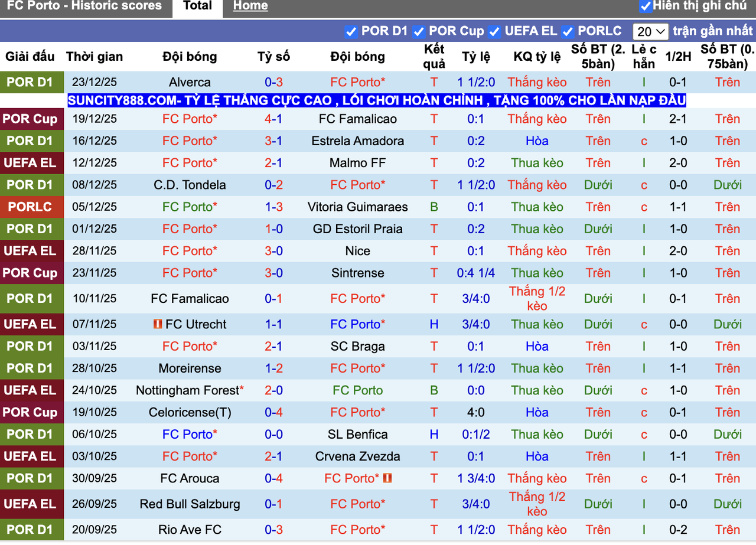The height and width of the screenshot is (545, 756).
Task: Open Rio Ave FC team link
Action: (x=190, y=530)
